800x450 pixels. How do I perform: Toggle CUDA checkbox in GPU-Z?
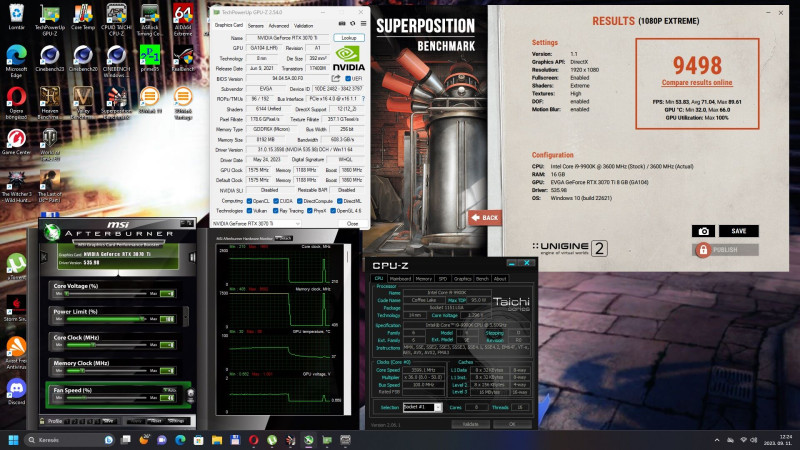coord(276,201)
